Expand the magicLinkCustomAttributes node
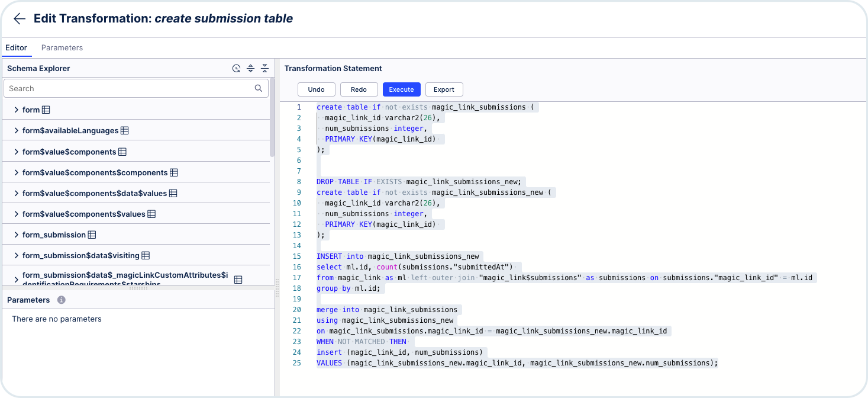868x398 pixels. coord(17,280)
